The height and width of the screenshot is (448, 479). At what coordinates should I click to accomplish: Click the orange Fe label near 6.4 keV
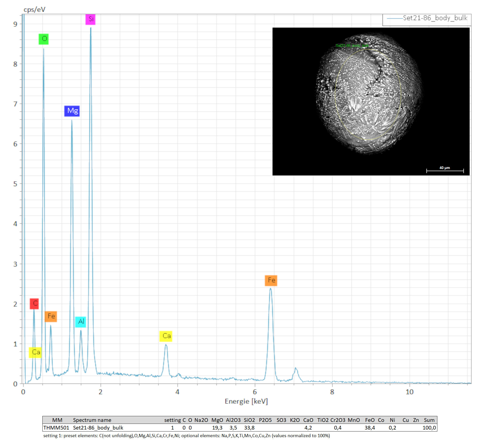tap(271, 280)
